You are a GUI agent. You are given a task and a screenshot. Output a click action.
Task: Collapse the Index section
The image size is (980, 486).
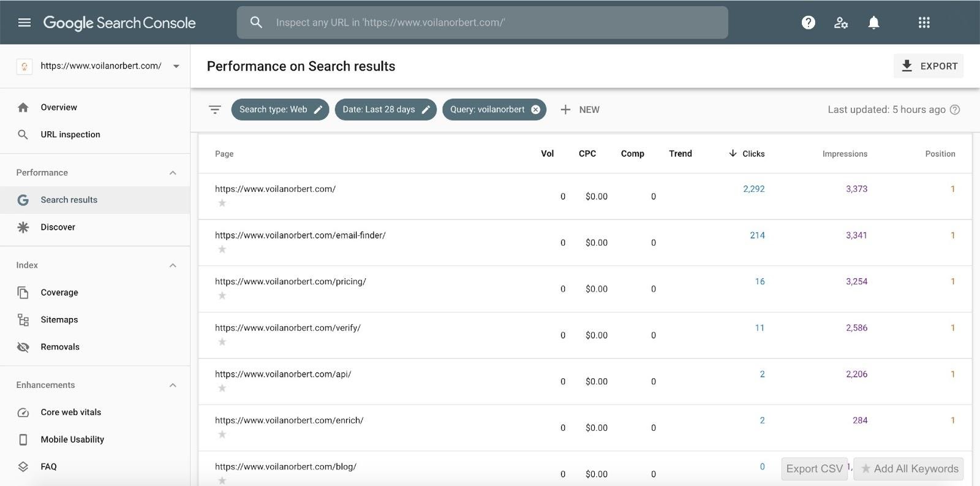[x=173, y=265]
